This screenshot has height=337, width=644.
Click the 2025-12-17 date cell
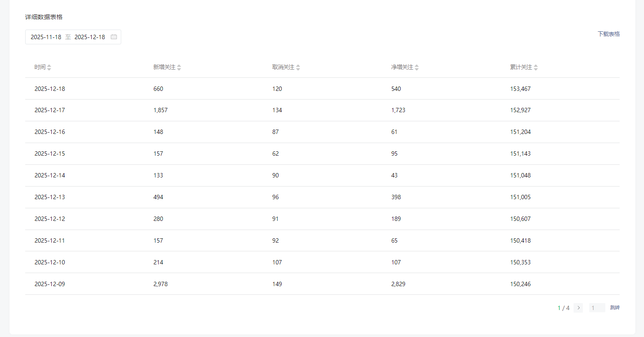click(50, 110)
